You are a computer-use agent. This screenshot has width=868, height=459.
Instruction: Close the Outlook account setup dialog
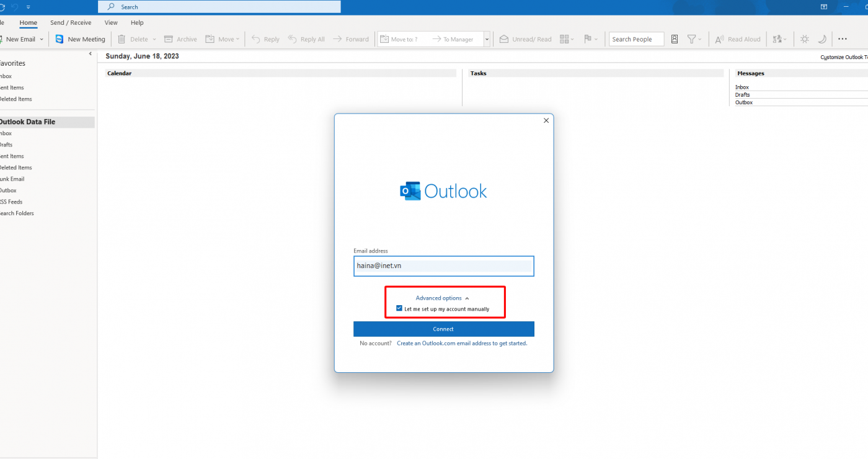[x=546, y=120]
